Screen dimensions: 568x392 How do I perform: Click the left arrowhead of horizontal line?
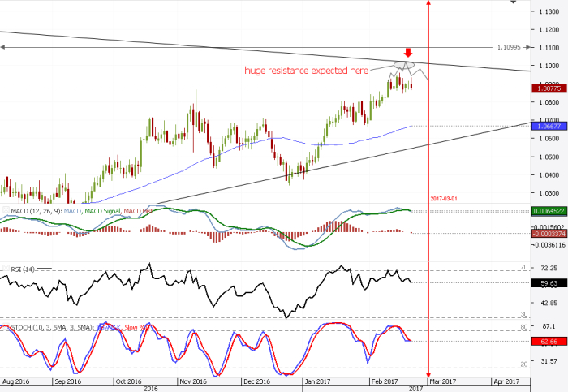(3, 47)
